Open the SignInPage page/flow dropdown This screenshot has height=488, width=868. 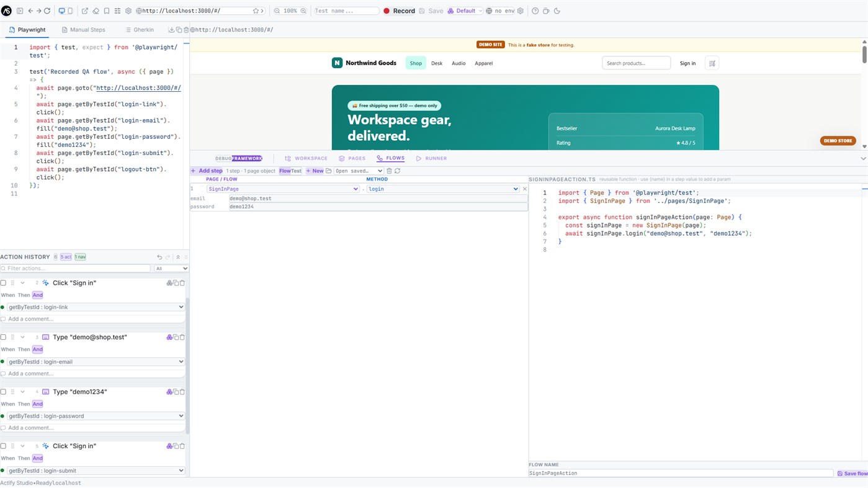[283, 189]
